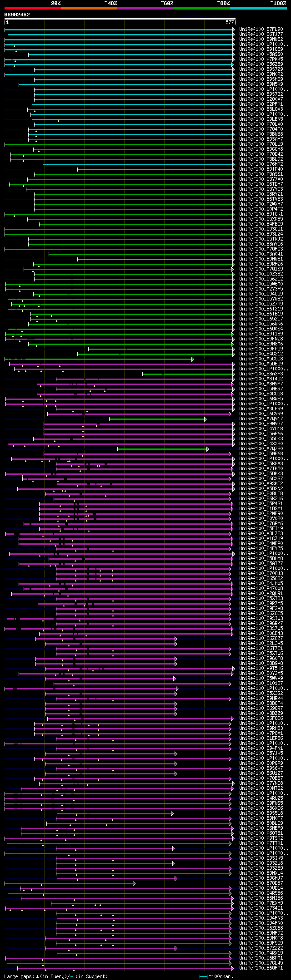Click the UniRef100_Q8GXC6 entry
Screen dimensions: 291x980
point(261,808)
